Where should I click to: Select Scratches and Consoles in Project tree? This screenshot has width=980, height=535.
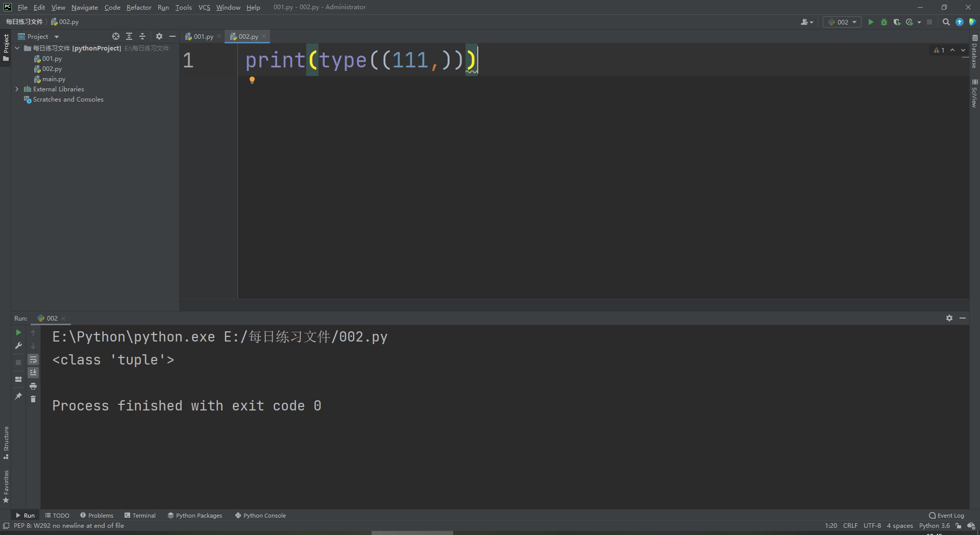[68, 100]
